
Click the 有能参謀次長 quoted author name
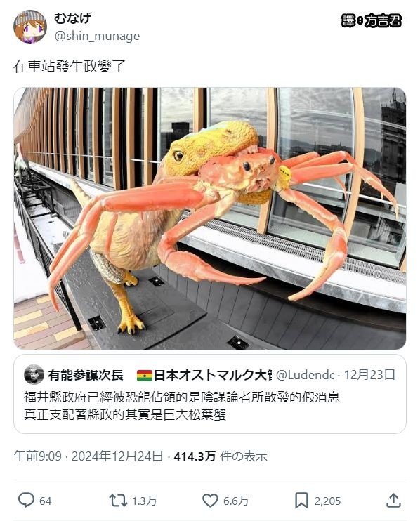(x=86, y=375)
